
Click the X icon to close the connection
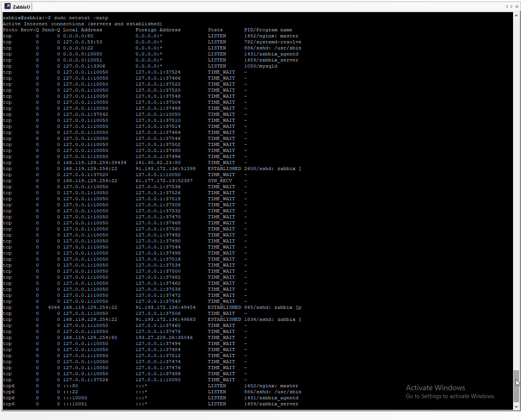click(x=516, y=6)
